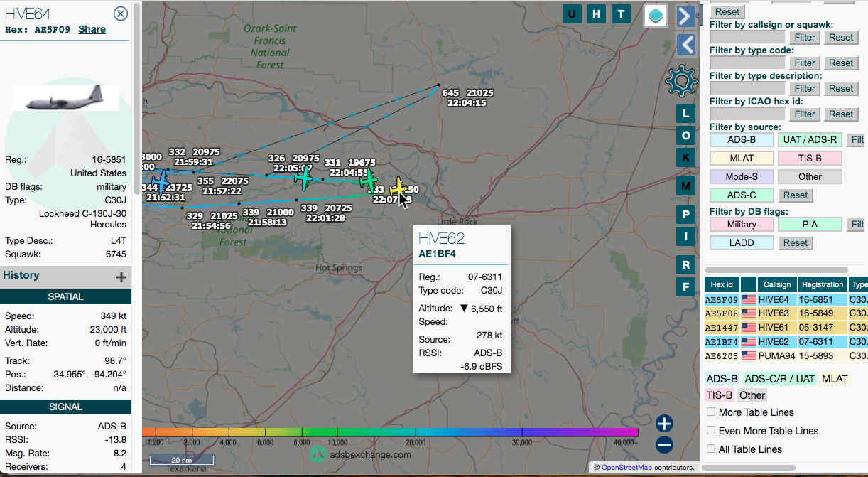Screen dimensions: 868x477
Task: Apply the type description Filter button
Action: (x=805, y=88)
